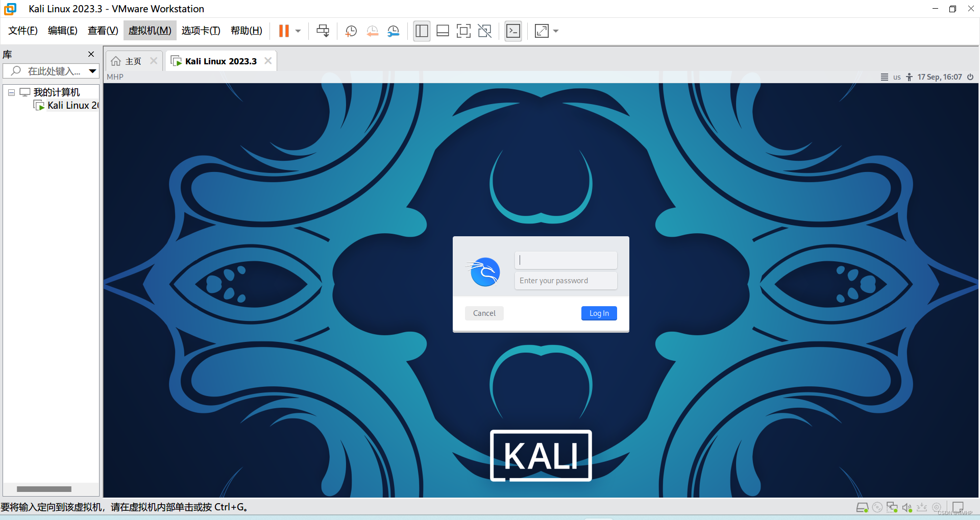Image resolution: width=980 pixels, height=520 pixels.
Task: Click the Kali power icon in top panel
Action: click(x=970, y=77)
